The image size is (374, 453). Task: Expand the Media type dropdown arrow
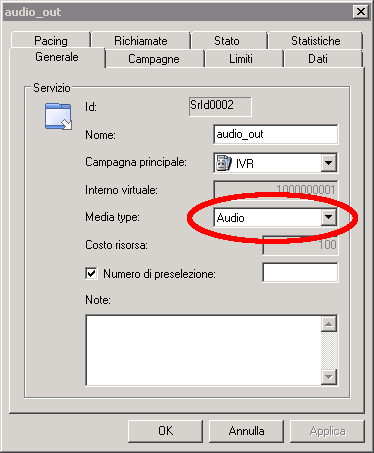328,217
